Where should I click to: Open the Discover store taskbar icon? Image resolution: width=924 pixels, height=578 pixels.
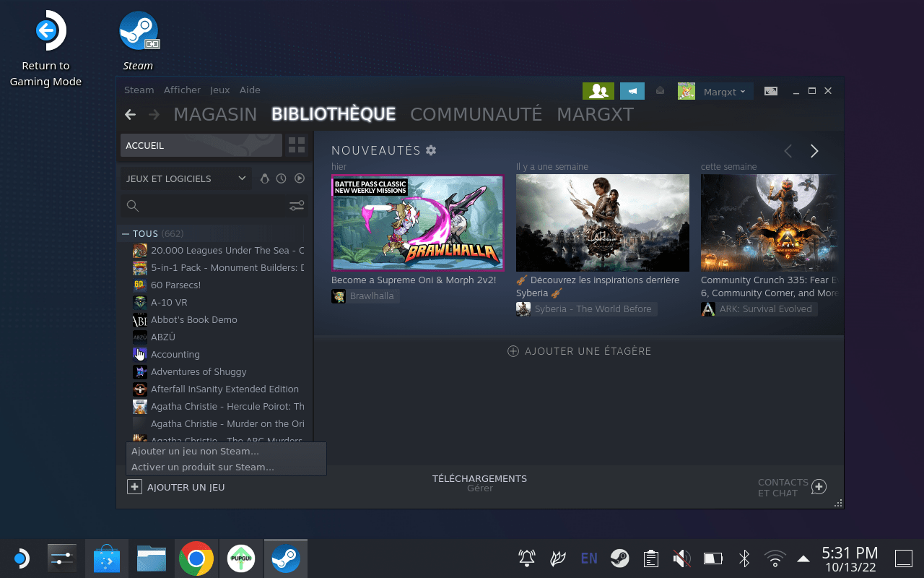pyautogui.click(x=107, y=558)
